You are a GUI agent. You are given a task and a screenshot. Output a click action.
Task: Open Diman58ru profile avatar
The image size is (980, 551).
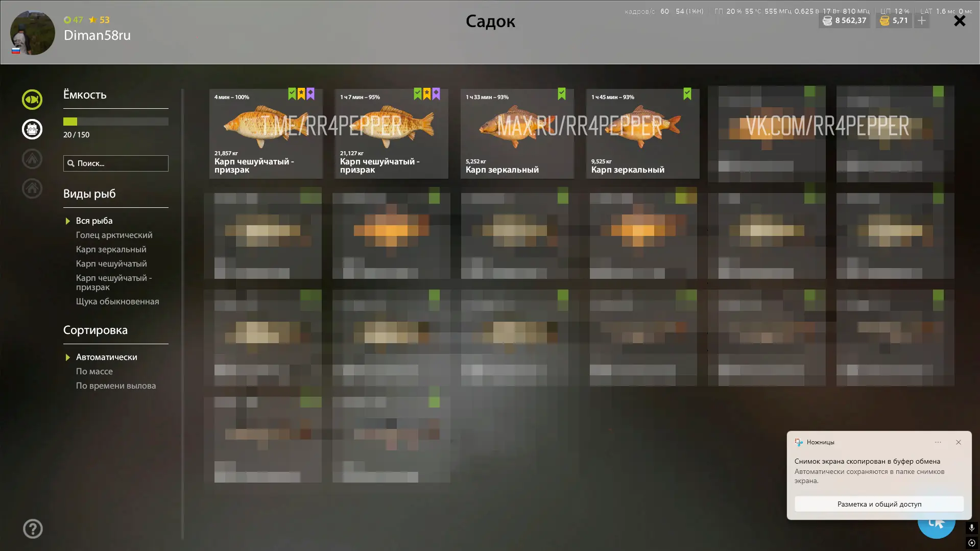pos(33,33)
